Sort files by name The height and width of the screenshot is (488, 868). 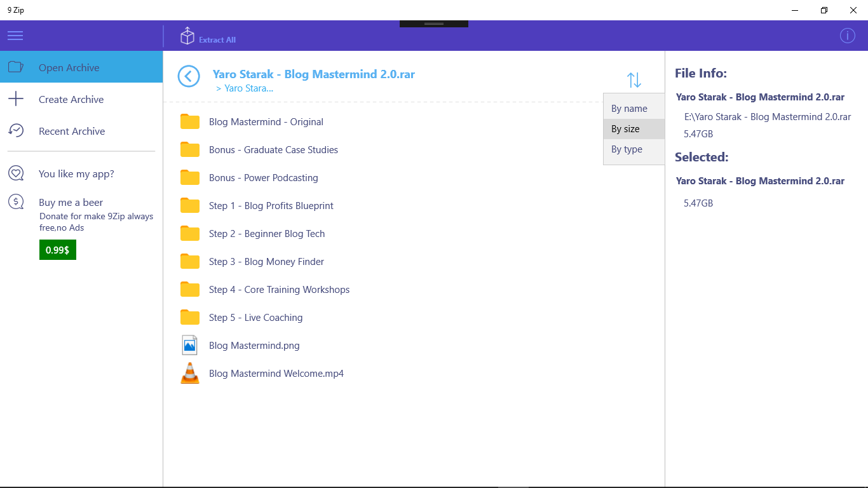pyautogui.click(x=628, y=107)
